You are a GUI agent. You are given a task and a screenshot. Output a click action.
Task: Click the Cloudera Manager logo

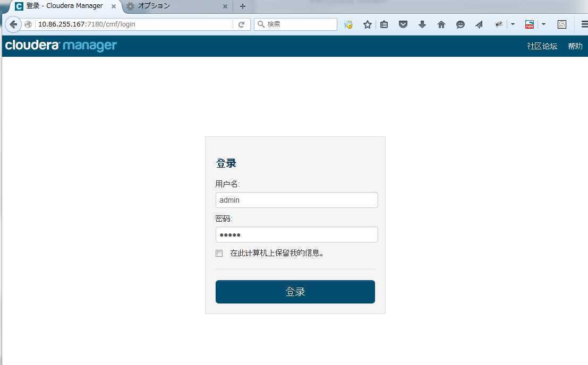point(60,46)
